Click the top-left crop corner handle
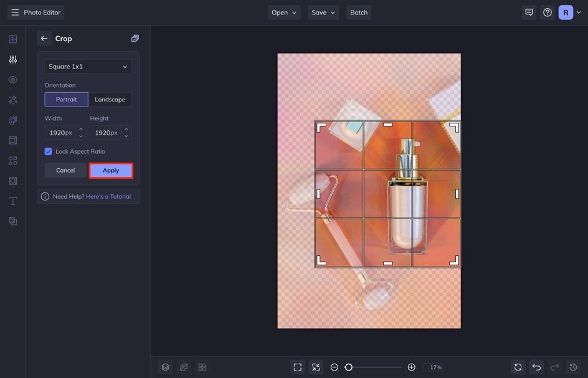This screenshot has height=378, width=588. 321,128
